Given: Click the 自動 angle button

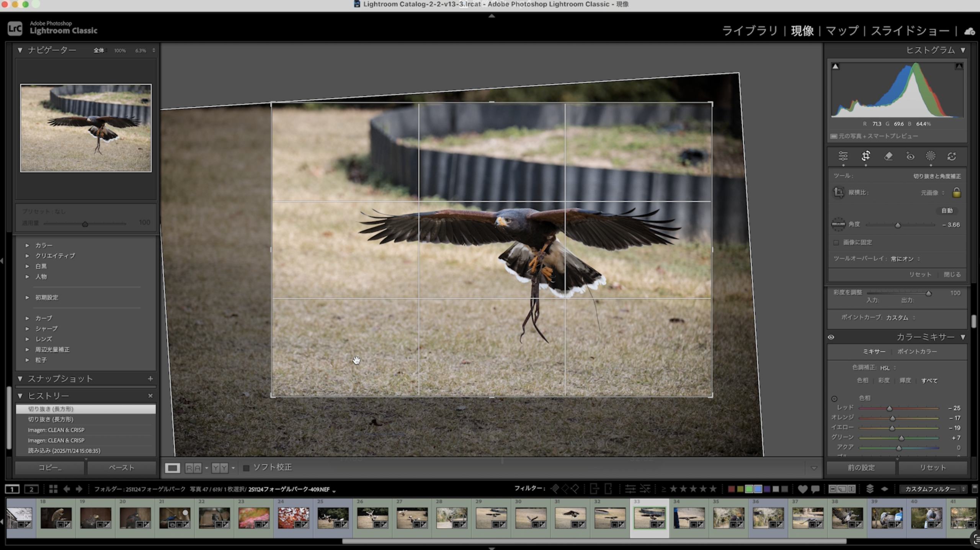Looking at the screenshot, I should (x=947, y=211).
